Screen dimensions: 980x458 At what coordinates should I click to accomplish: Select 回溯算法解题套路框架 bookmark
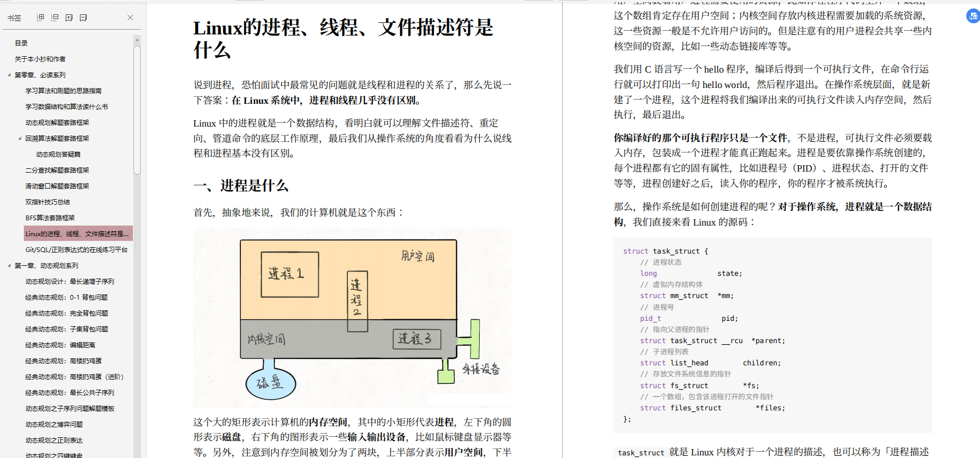[x=57, y=138]
